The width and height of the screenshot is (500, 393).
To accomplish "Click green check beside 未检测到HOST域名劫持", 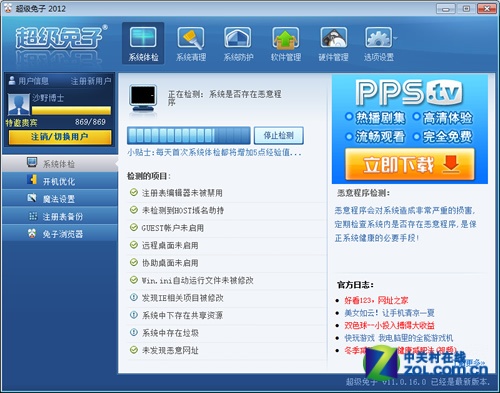I will (134, 210).
